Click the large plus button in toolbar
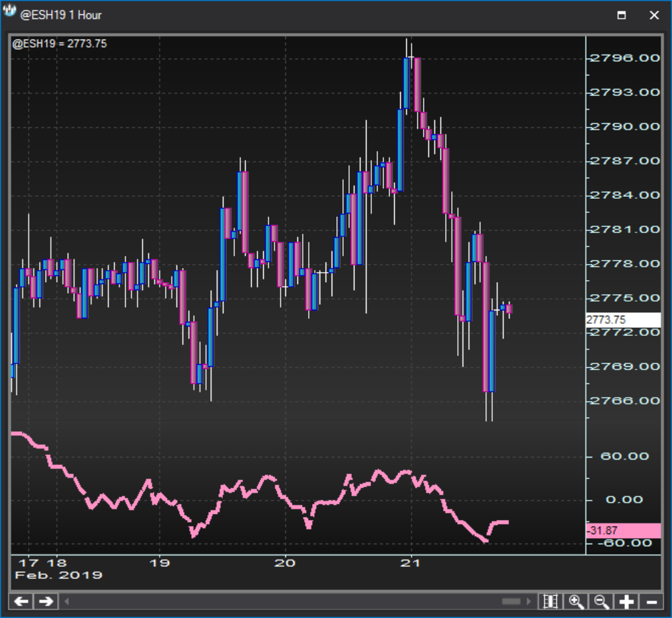This screenshot has width=672, height=618. pos(626,601)
